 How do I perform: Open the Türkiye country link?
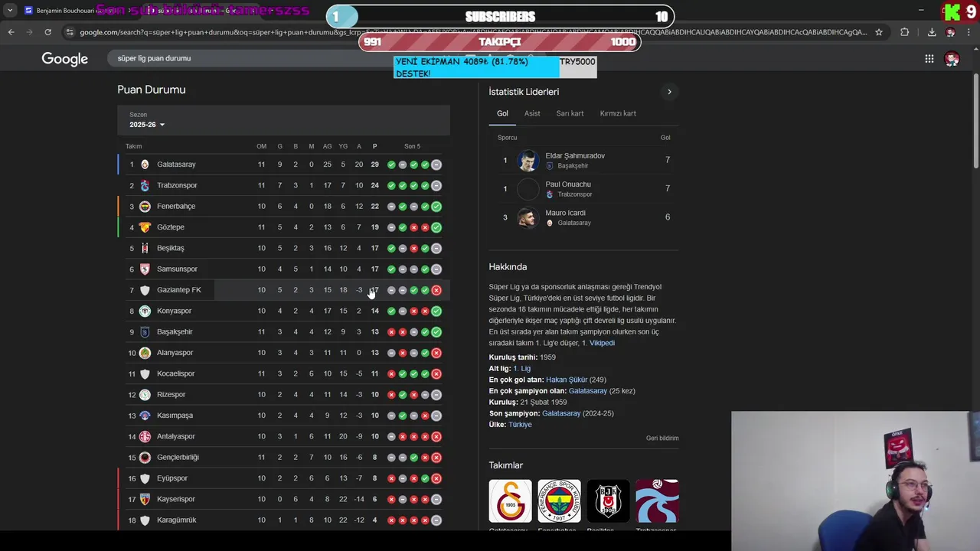click(x=520, y=425)
